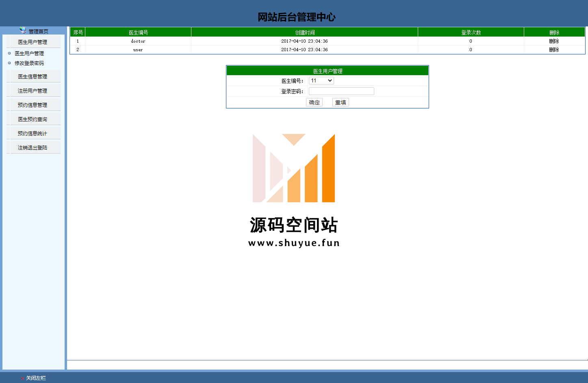Delete the doctor row via 删除
The image size is (588, 383).
(554, 41)
